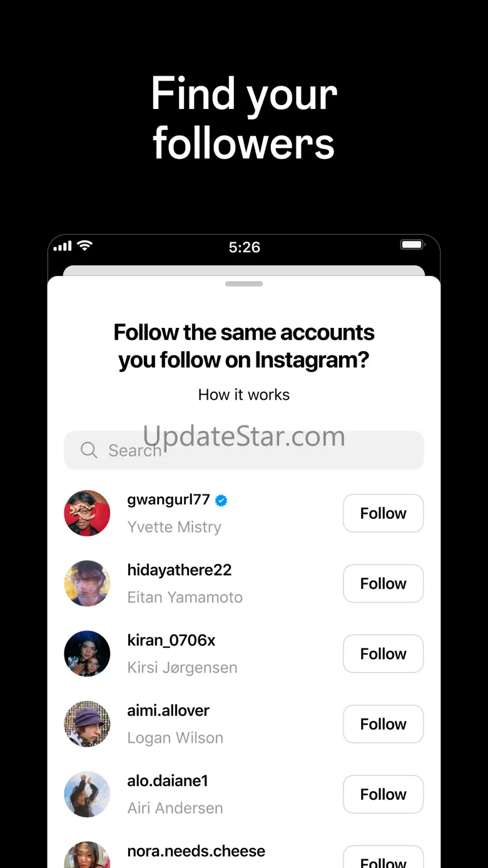This screenshot has width=488, height=868.
Task: Tap the search magnifier icon
Action: [x=89, y=450]
